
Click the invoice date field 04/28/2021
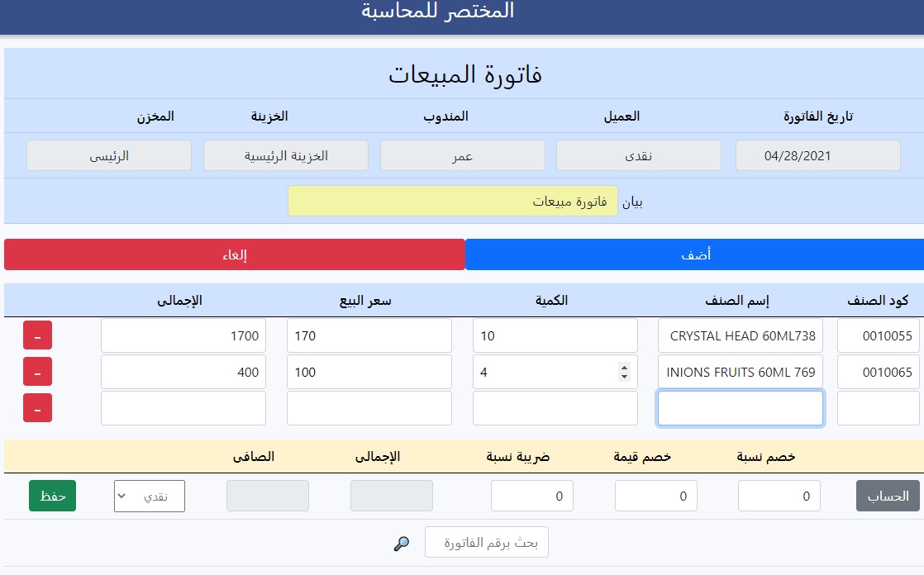coord(817,155)
